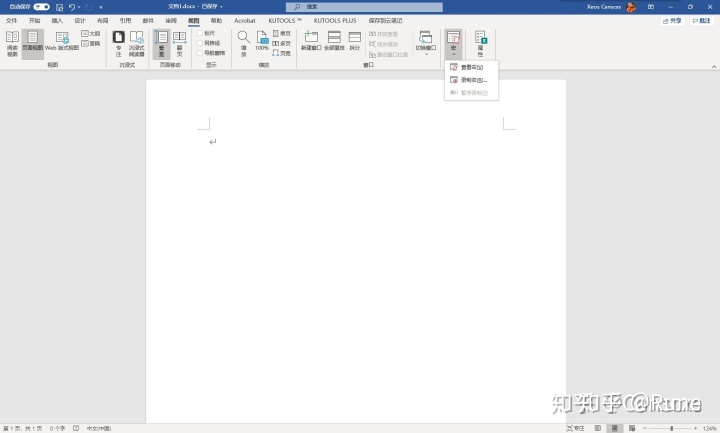Open Draft (草稿) view

pos(91,44)
